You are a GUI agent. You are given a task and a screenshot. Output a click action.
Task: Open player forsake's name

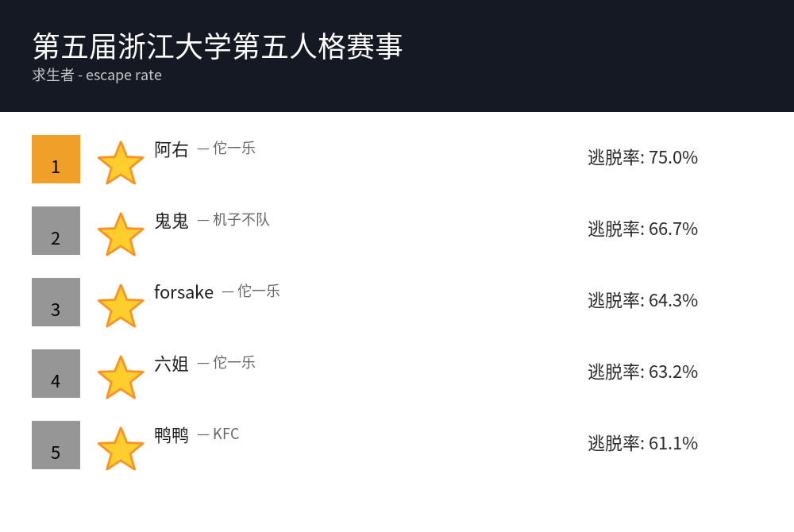(183, 292)
